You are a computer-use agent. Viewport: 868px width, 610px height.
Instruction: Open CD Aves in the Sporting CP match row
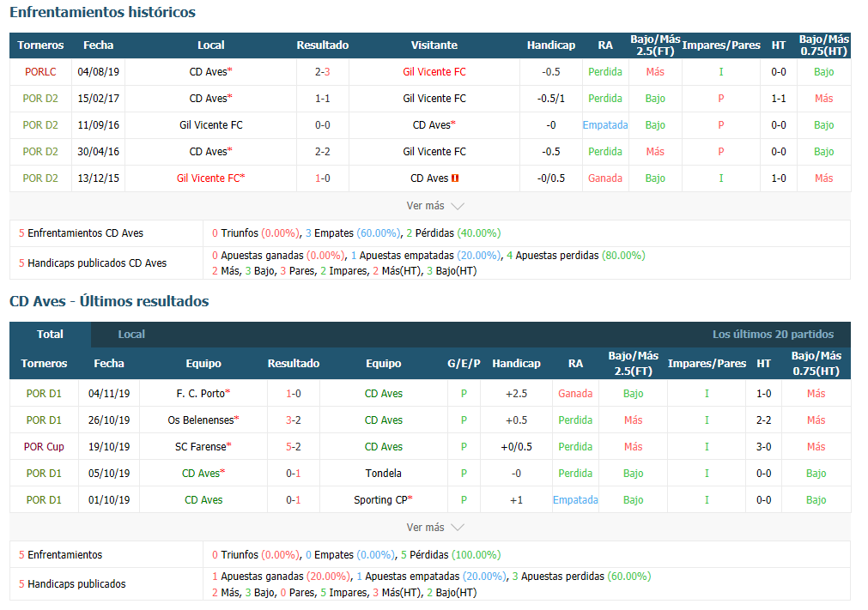[203, 500]
